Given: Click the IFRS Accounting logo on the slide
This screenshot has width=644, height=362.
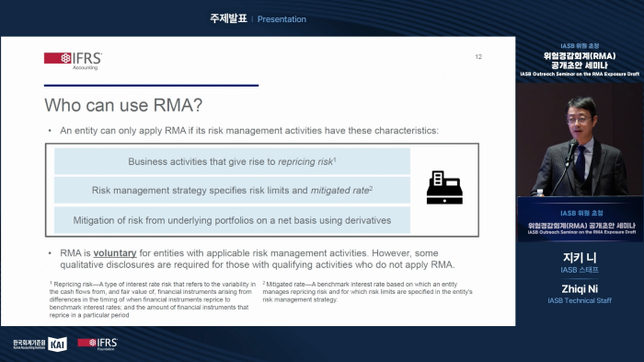Looking at the screenshot, I should (73, 61).
